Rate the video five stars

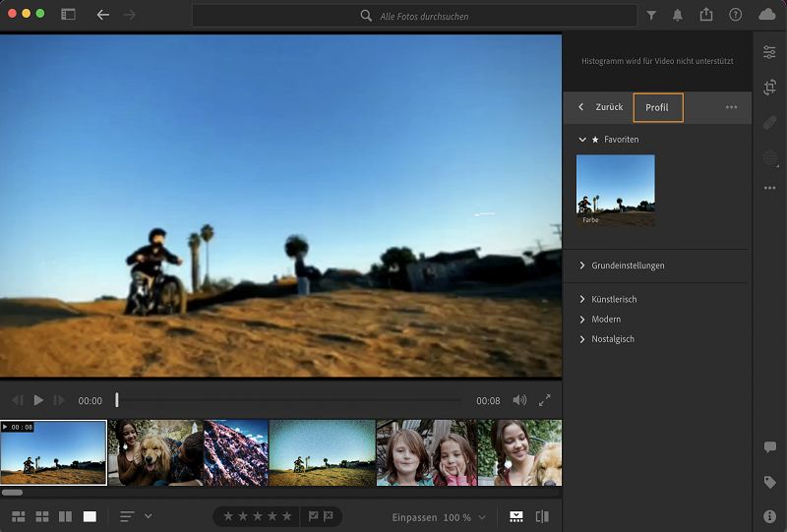(x=286, y=516)
